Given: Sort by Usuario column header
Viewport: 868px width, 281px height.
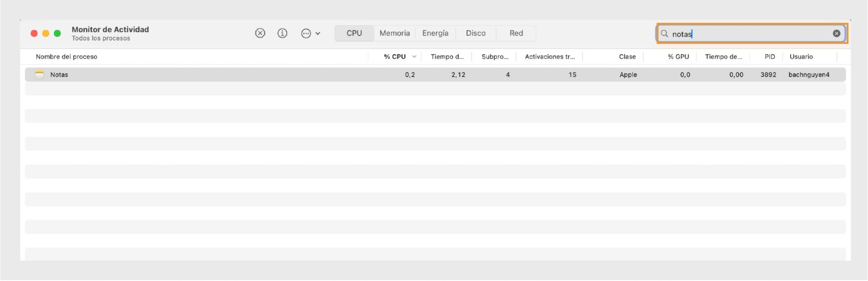Looking at the screenshot, I should pyautogui.click(x=801, y=56).
